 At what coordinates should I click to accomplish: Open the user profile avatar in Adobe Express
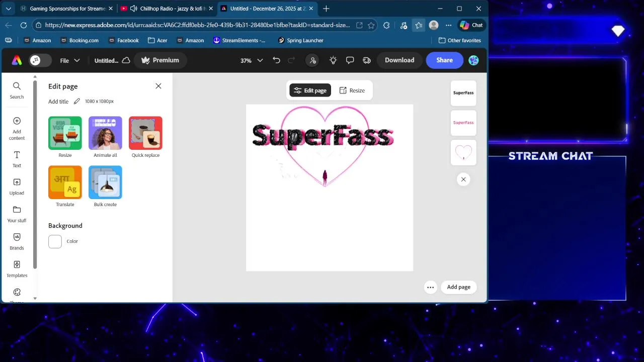click(x=473, y=60)
